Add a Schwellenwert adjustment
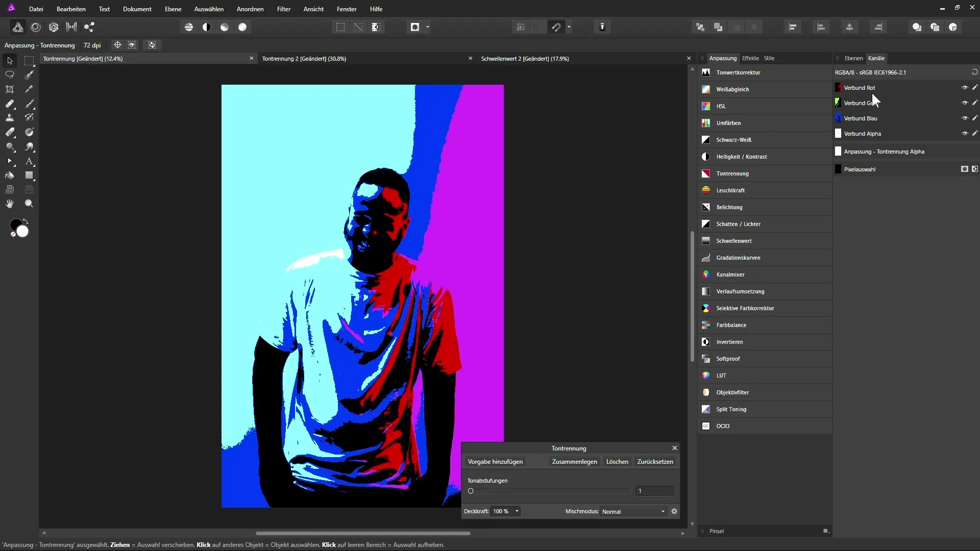The width and height of the screenshot is (980, 551). (765, 241)
